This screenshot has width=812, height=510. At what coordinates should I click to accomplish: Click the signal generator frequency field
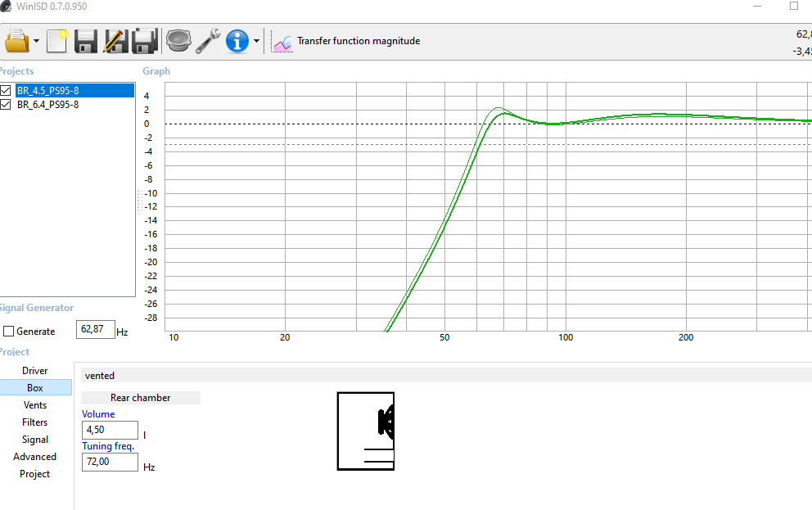click(x=95, y=329)
